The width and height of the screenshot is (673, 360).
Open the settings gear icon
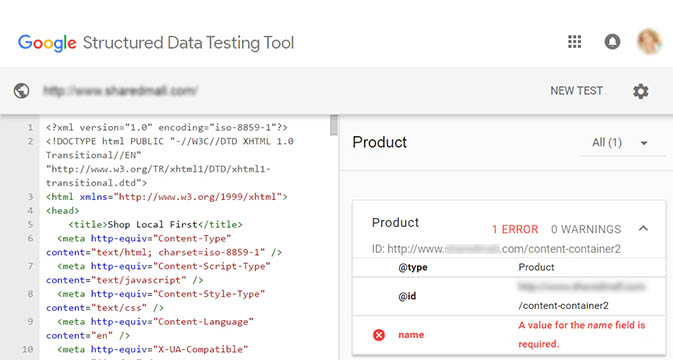pos(641,91)
